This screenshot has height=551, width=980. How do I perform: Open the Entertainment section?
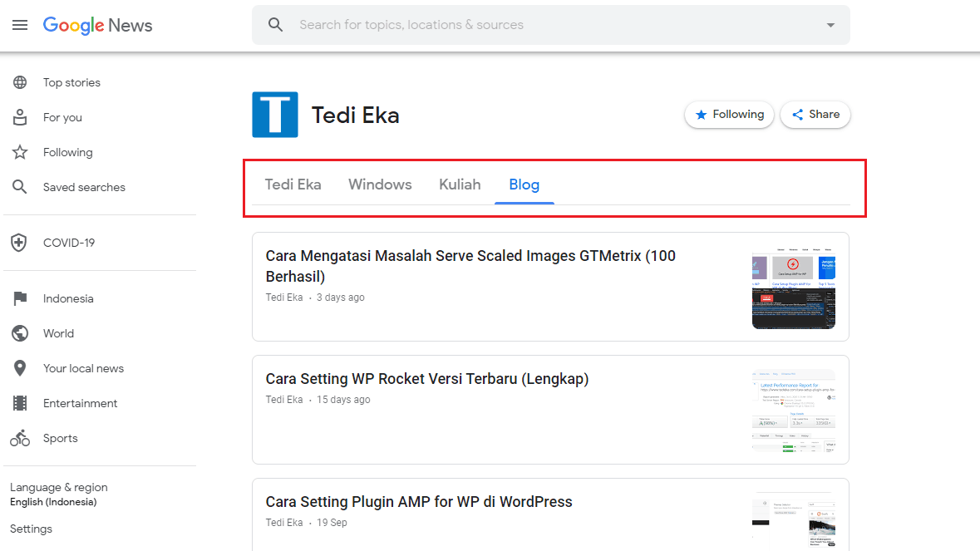pyautogui.click(x=80, y=403)
